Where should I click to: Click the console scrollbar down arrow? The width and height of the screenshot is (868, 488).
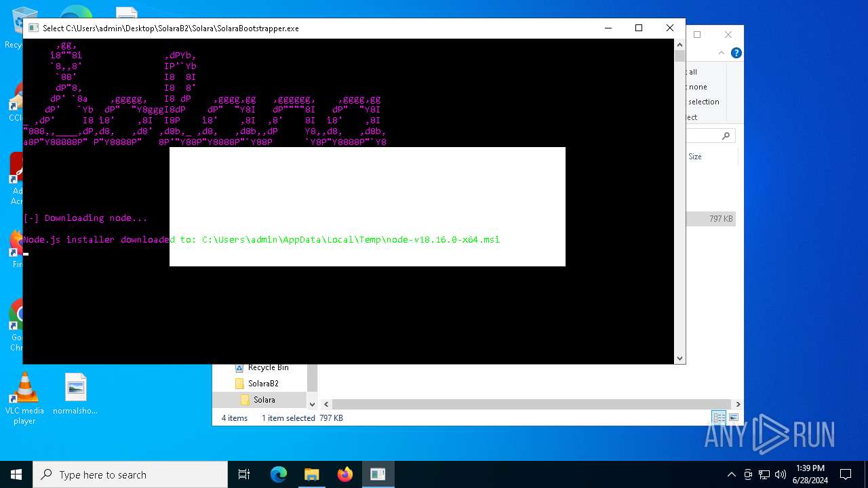(679, 358)
